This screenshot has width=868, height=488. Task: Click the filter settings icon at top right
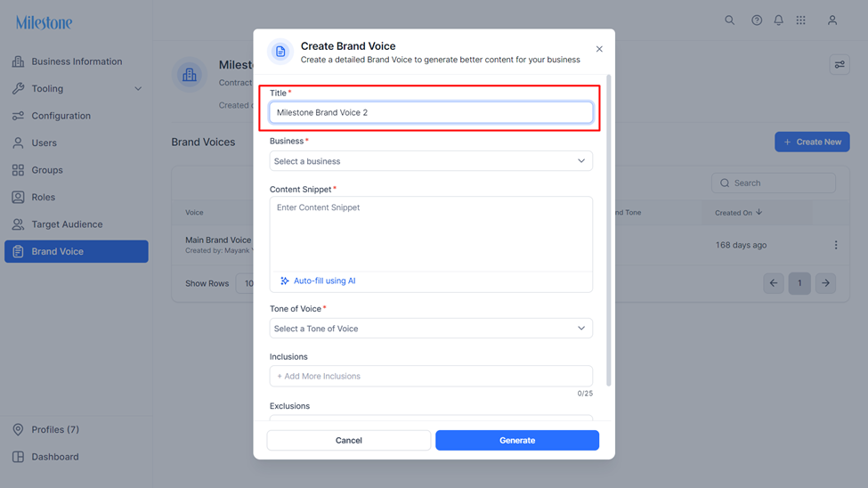[x=840, y=65]
